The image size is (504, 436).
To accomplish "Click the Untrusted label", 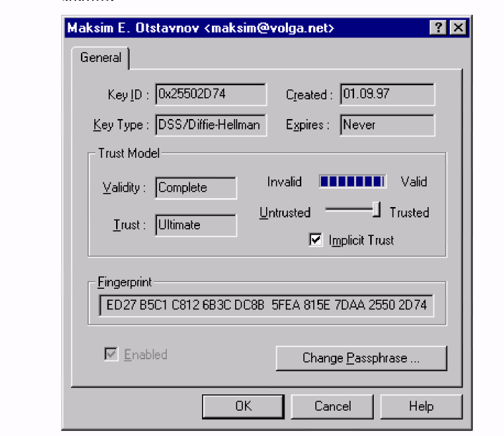I will pos(285,213).
